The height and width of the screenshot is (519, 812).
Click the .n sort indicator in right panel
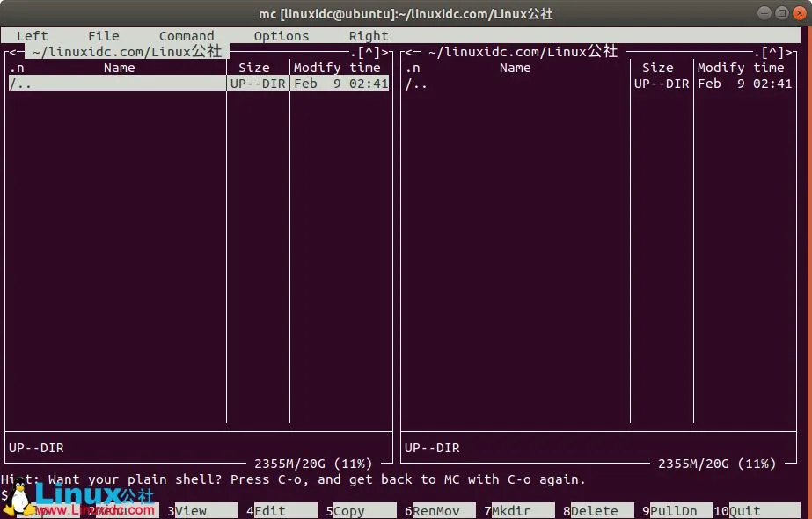[413, 68]
